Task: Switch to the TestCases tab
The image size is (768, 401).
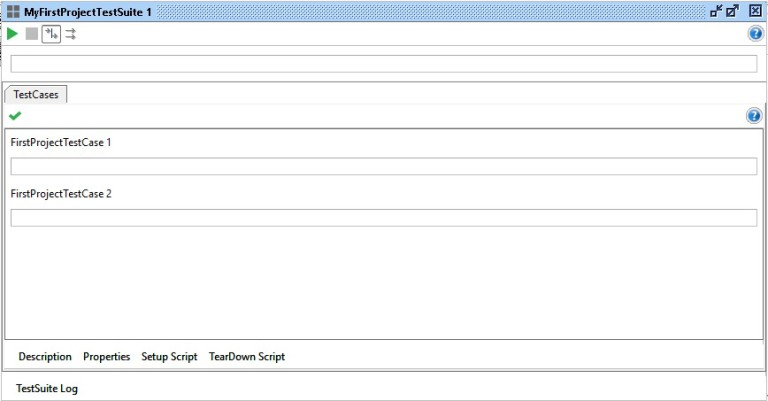Action: tap(36, 94)
